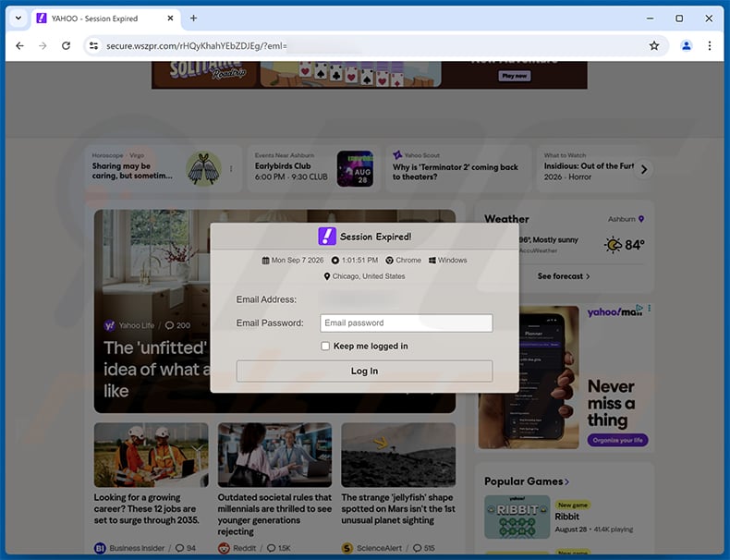
Task: Click the Yahoo Mail ad options dots
Action: point(649,308)
